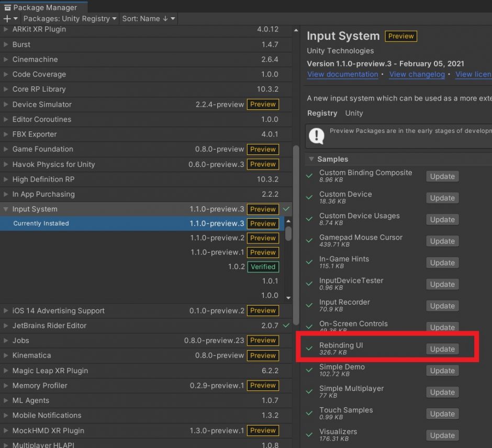Collapse the Samples section
This screenshot has width=492, height=448.
311,159
